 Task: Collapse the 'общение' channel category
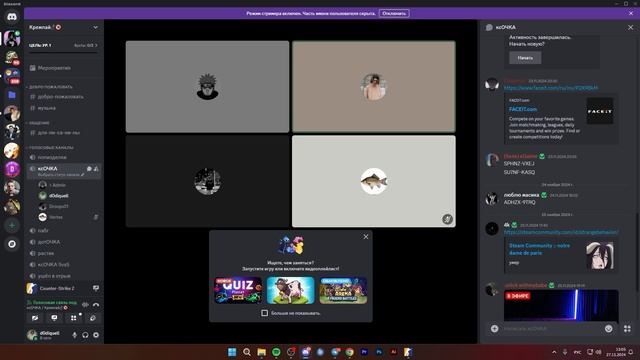coord(39,123)
